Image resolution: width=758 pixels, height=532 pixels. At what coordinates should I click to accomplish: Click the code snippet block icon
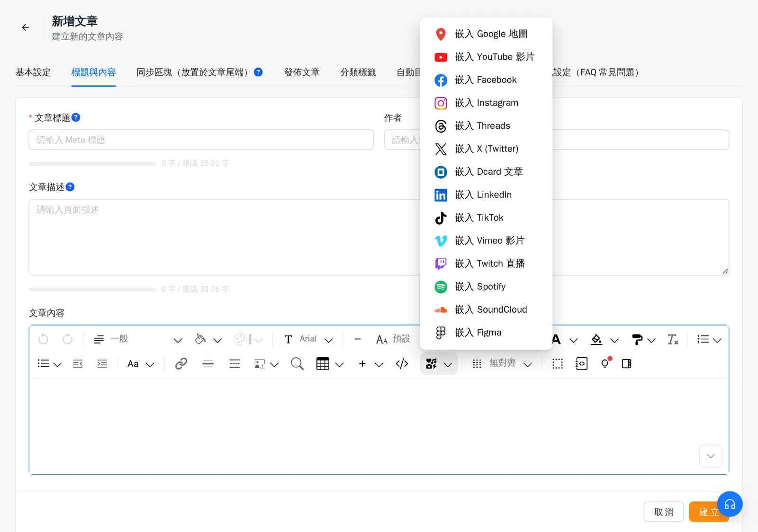pos(581,364)
